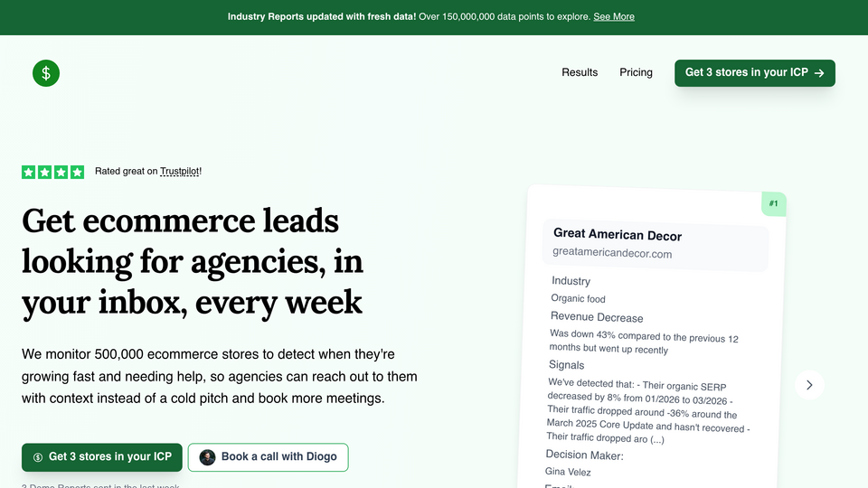
Task: Click the 'Signals' heading on card
Action: coord(566,364)
